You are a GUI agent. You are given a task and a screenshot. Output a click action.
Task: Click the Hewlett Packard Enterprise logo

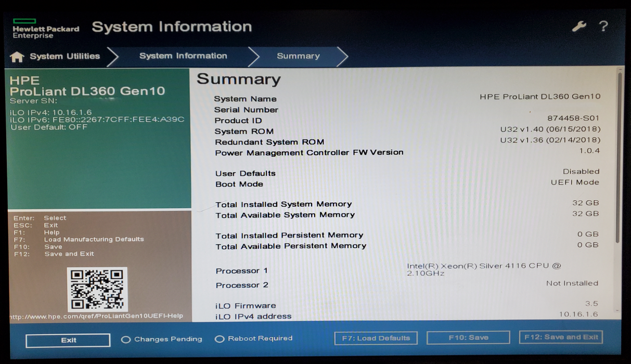coord(46,29)
